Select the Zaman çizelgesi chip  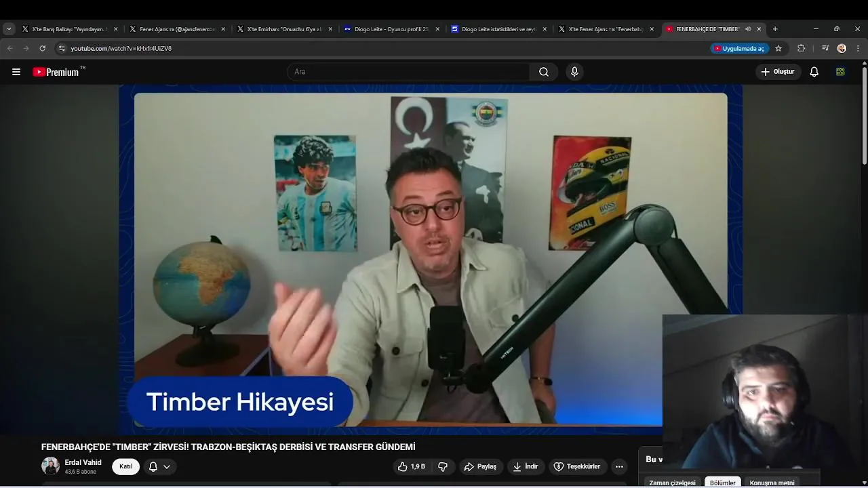(x=672, y=483)
